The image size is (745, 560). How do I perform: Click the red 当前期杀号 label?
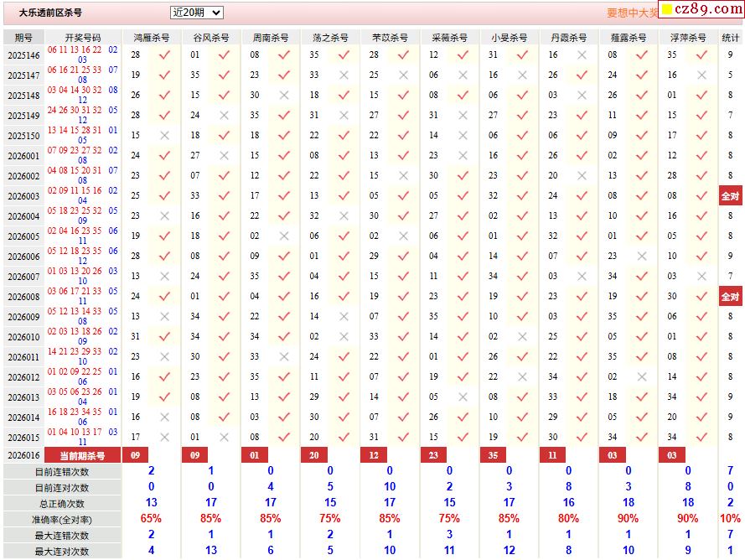point(83,455)
